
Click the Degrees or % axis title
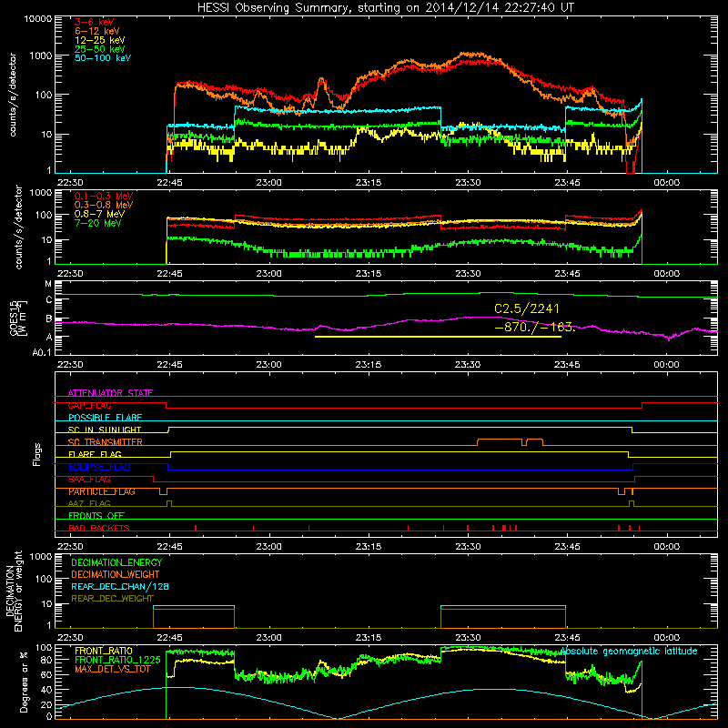(x=24, y=682)
